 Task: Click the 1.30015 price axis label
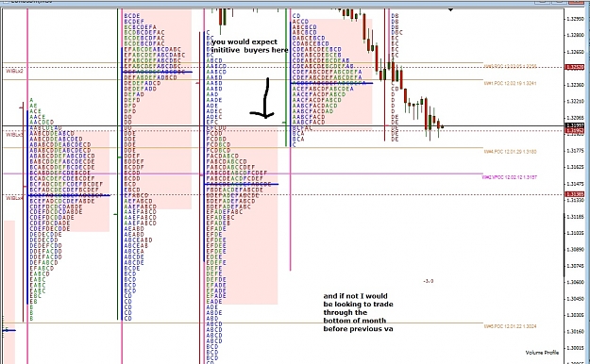[576, 348]
